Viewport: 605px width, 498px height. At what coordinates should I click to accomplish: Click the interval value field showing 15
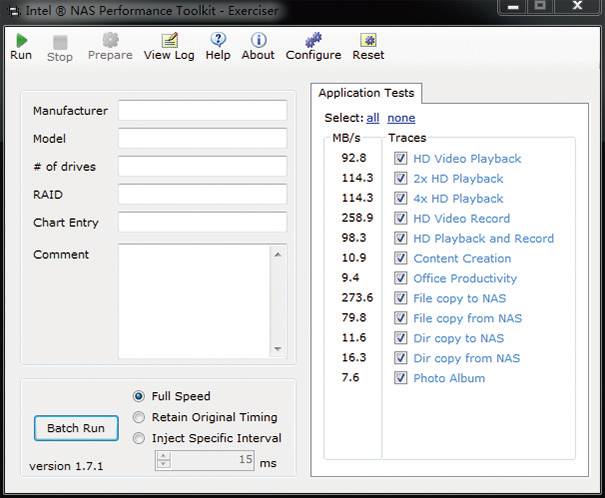pos(212,460)
